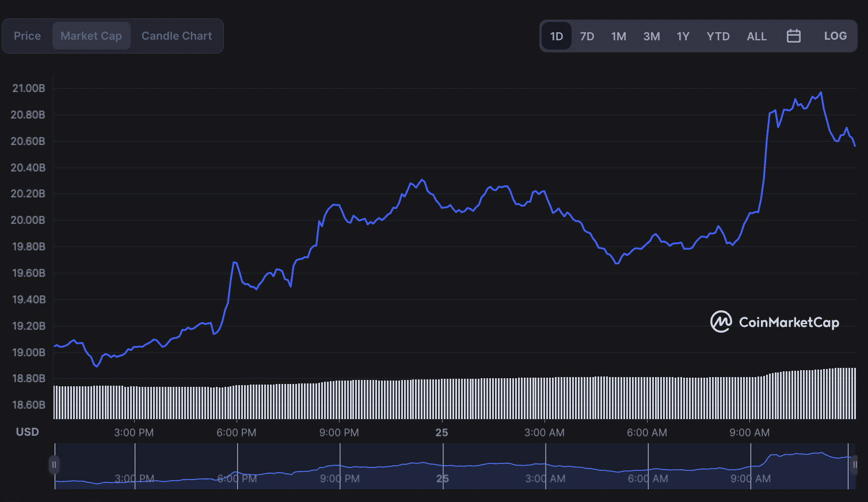868x502 pixels.
Task: Click the 25 date marker on the axis
Action: [x=441, y=432]
